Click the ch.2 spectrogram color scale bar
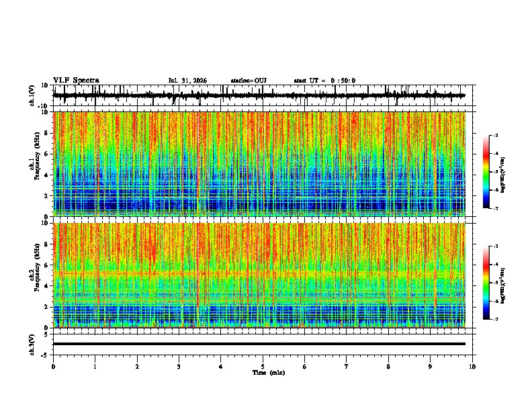Screen dimensions: 532x411 point(486,283)
